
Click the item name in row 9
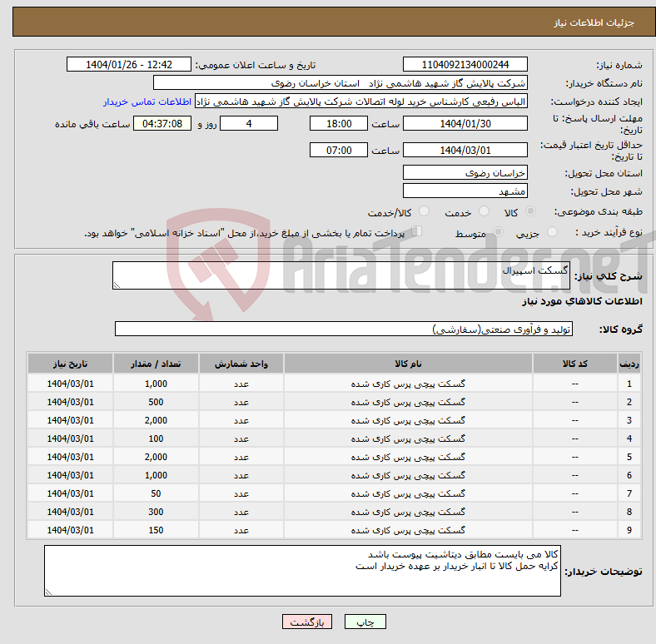point(408,530)
